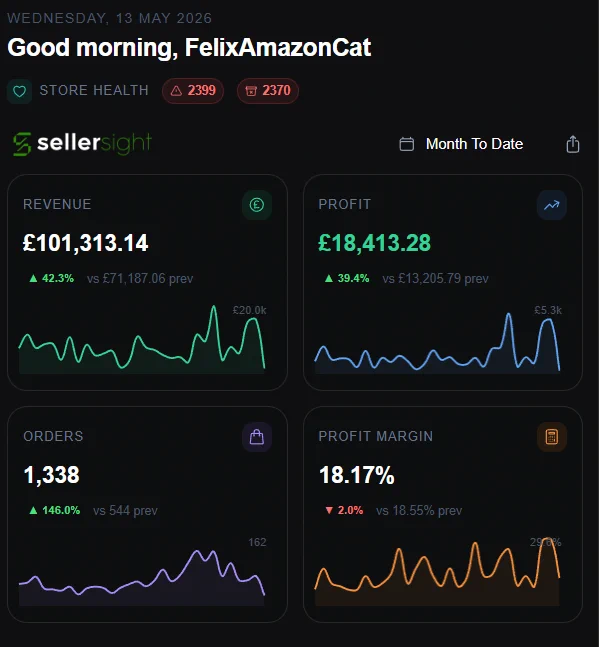This screenshot has width=599, height=647.
Task: Click the Orders 146.0% increase indicator
Action: point(54,510)
